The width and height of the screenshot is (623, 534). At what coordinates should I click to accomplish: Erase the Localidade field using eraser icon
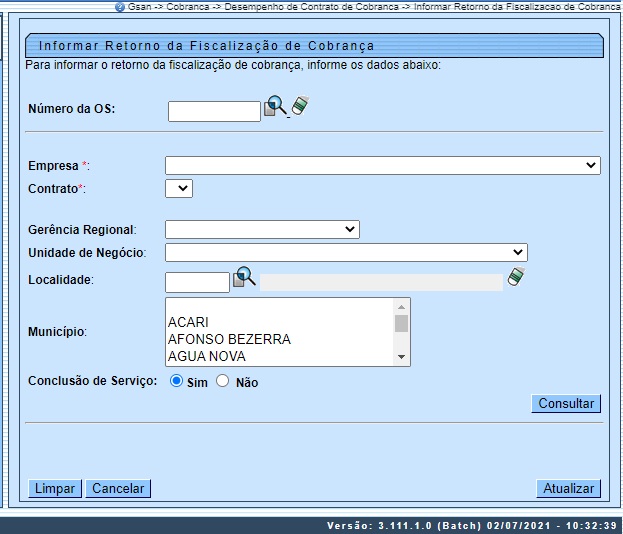(x=516, y=276)
